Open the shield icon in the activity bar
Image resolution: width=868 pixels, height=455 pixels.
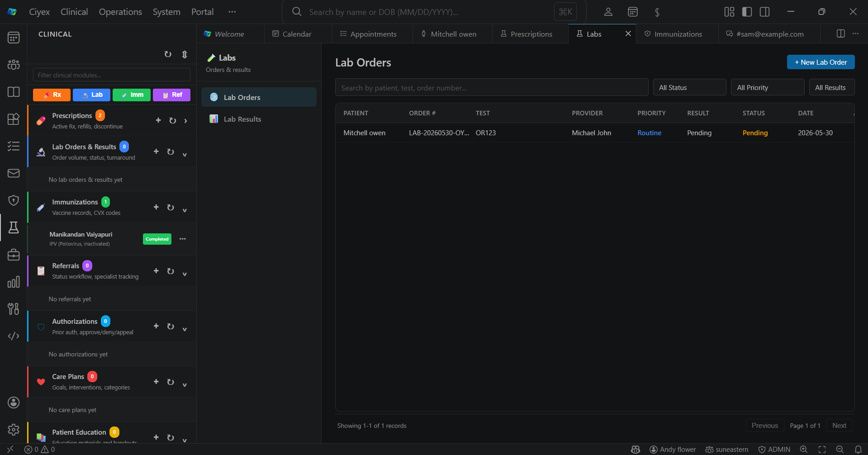tap(14, 200)
